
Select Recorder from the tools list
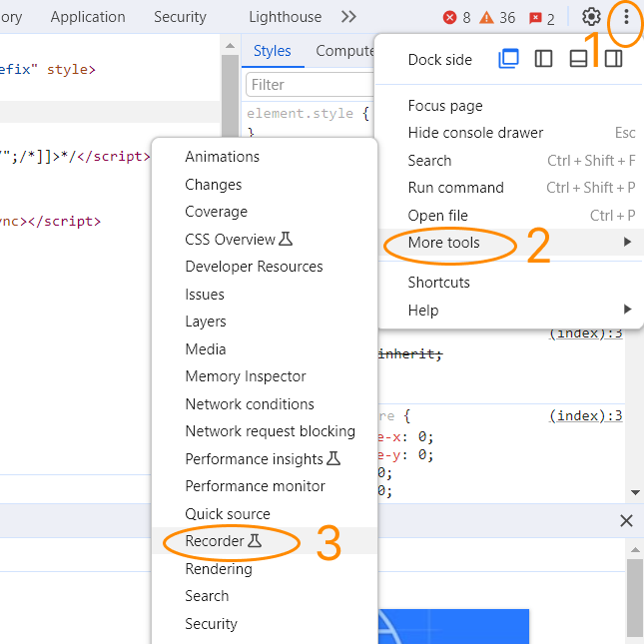(215, 541)
